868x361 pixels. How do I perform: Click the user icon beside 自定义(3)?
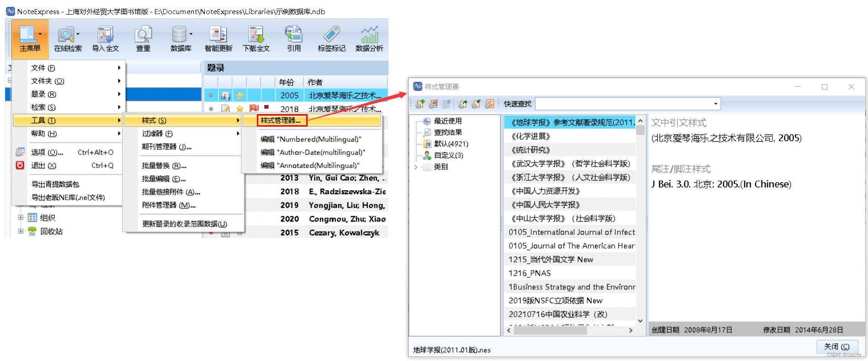427,155
